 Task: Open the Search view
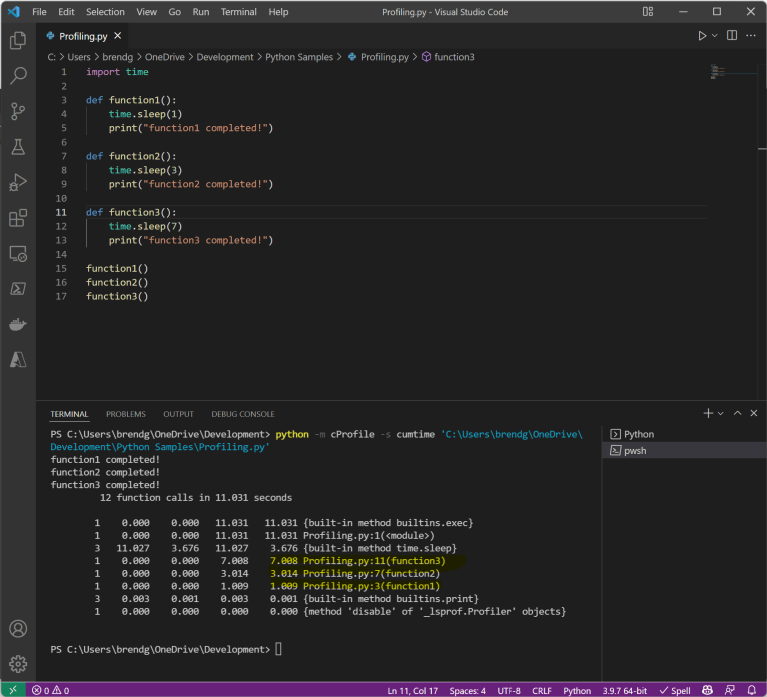click(x=18, y=75)
